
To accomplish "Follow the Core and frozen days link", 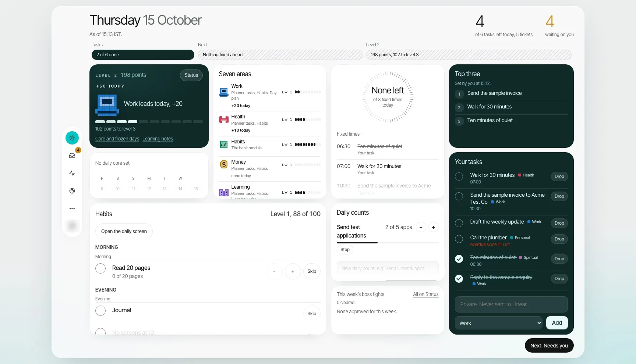I will (x=117, y=139).
